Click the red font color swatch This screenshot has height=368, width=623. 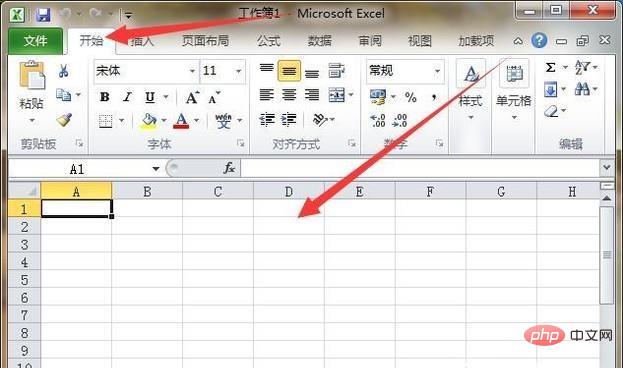coord(181,120)
